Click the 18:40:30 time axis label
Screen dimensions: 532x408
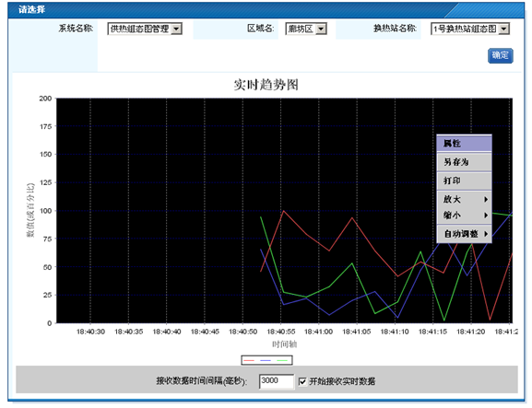click(x=90, y=332)
